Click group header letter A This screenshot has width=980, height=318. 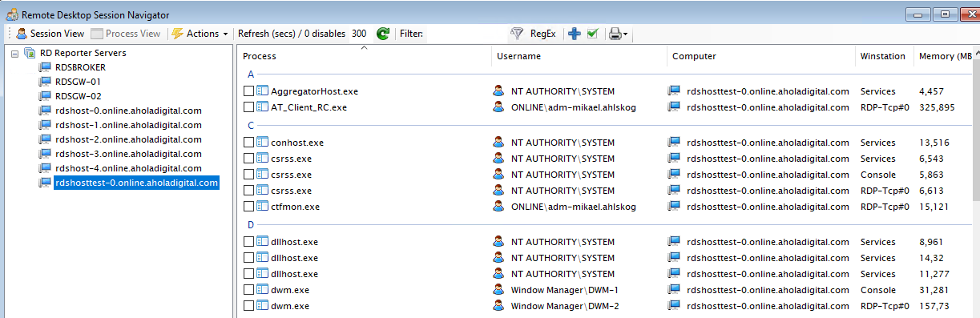(x=251, y=74)
